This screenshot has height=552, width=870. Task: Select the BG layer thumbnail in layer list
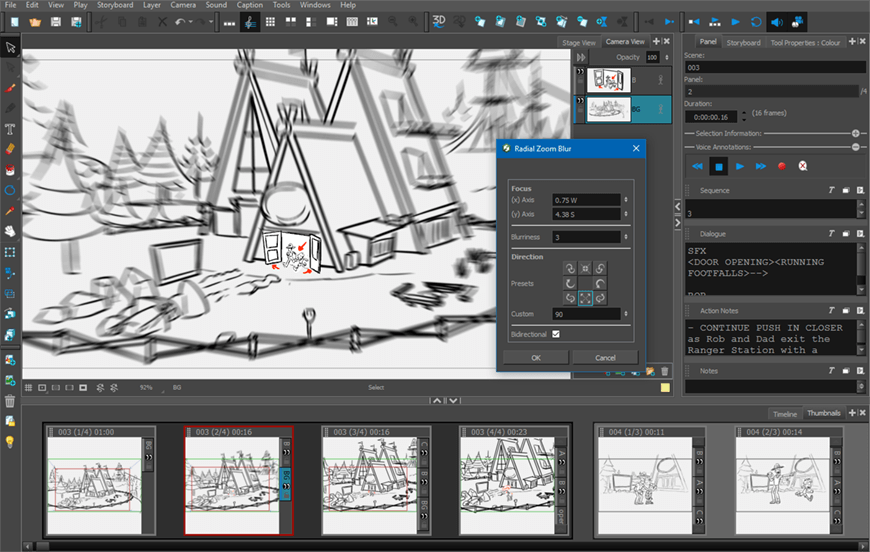(609, 109)
